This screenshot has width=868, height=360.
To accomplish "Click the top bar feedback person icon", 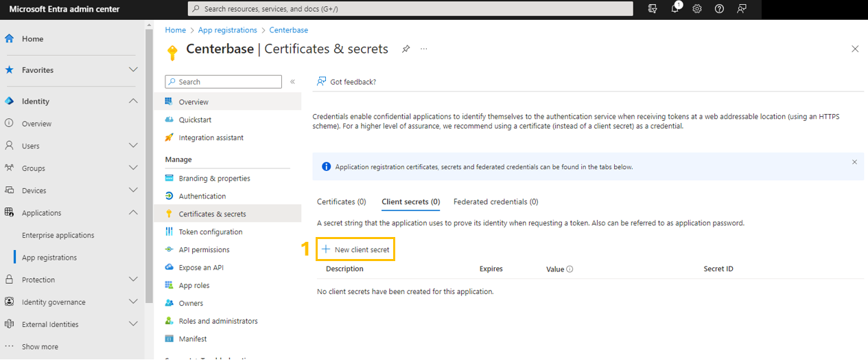I will [x=742, y=9].
